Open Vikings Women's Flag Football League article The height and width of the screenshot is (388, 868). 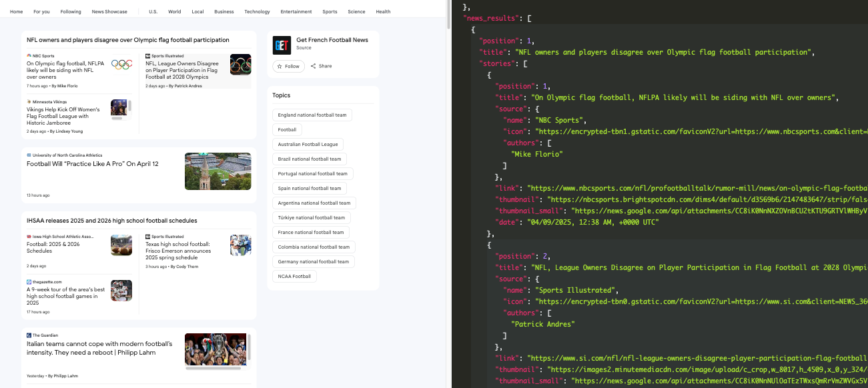pyautogui.click(x=63, y=116)
